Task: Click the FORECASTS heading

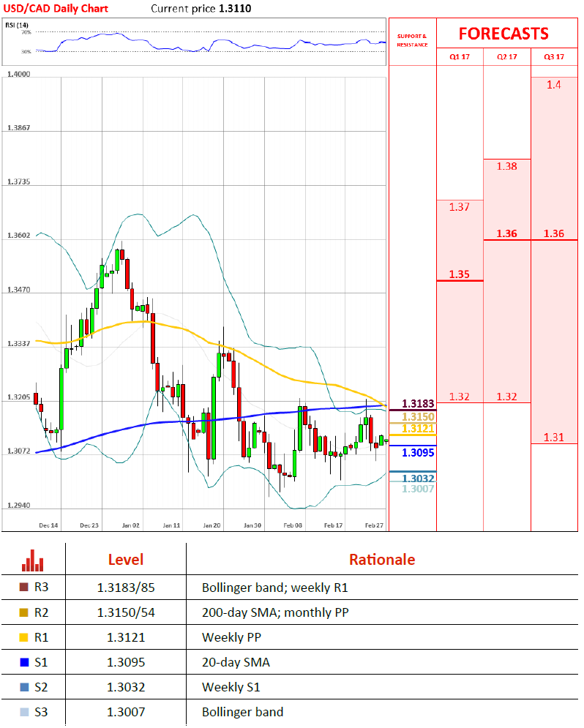Action: coord(503,34)
